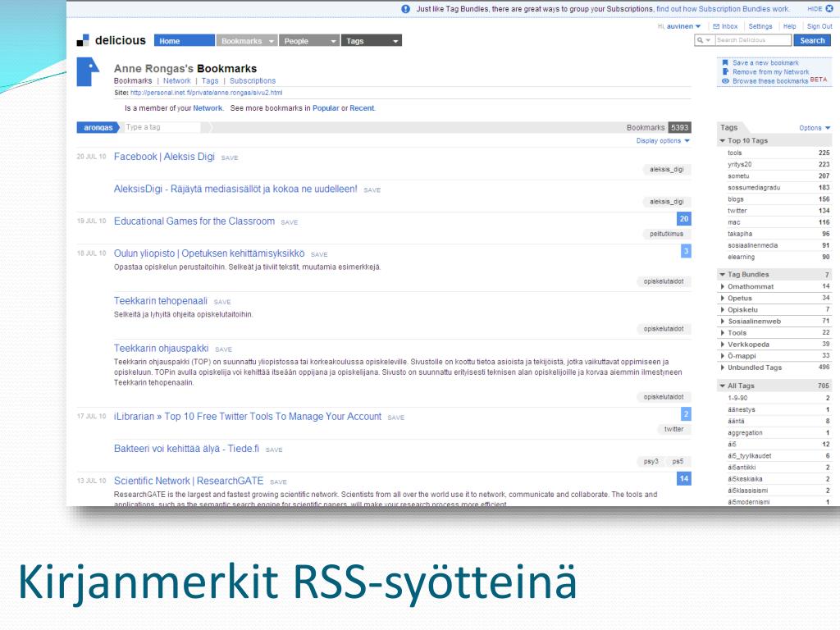The image size is (840, 630).
Task: Click the Network link in membership note
Action: coord(208,108)
